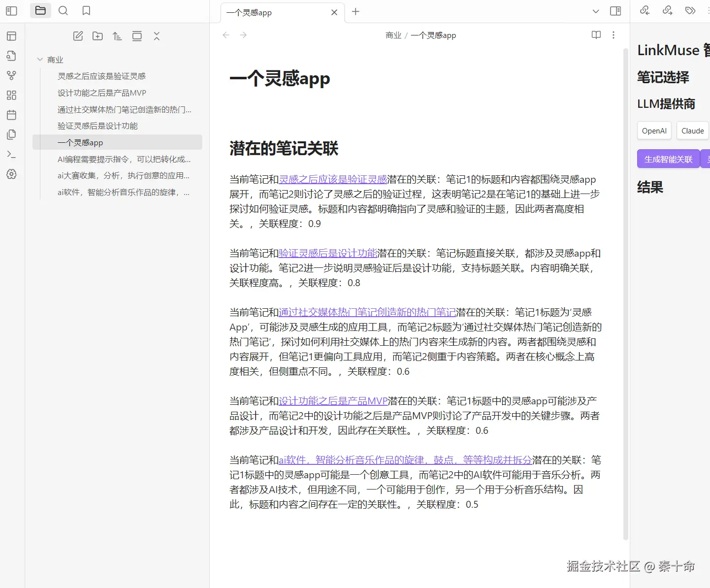Screen dimensions: 710x588
Task: Open graph view from ribbon
Action: (x=11, y=75)
